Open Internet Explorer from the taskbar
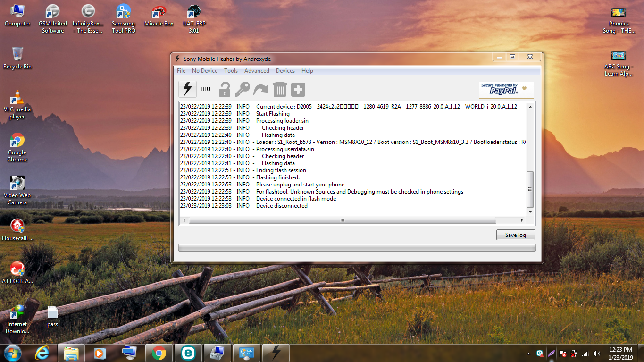This screenshot has width=644, height=362. 42,353
